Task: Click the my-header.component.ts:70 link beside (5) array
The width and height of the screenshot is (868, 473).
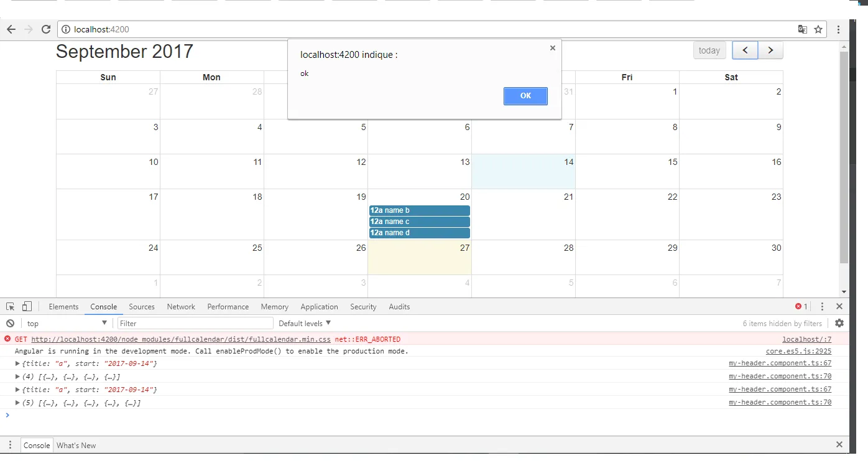Action: point(780,403)
